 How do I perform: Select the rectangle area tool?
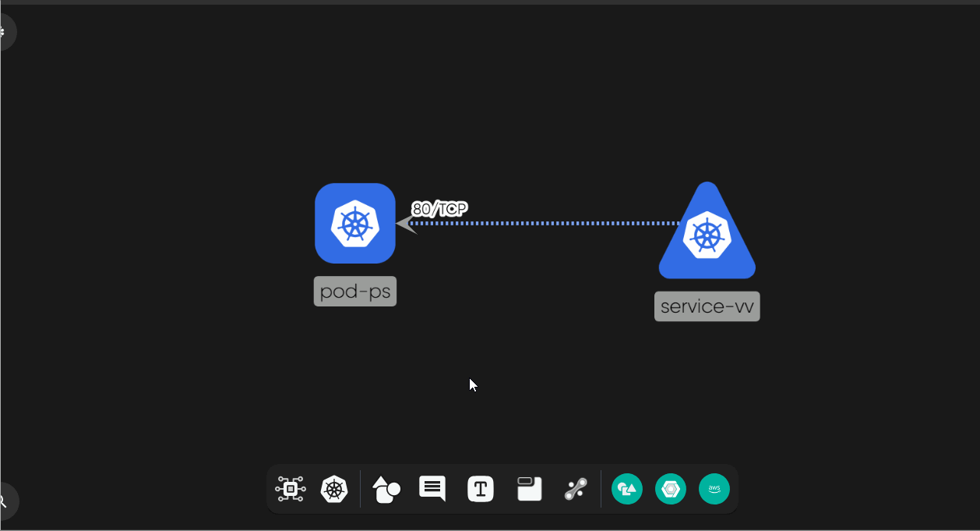point(529,489)
